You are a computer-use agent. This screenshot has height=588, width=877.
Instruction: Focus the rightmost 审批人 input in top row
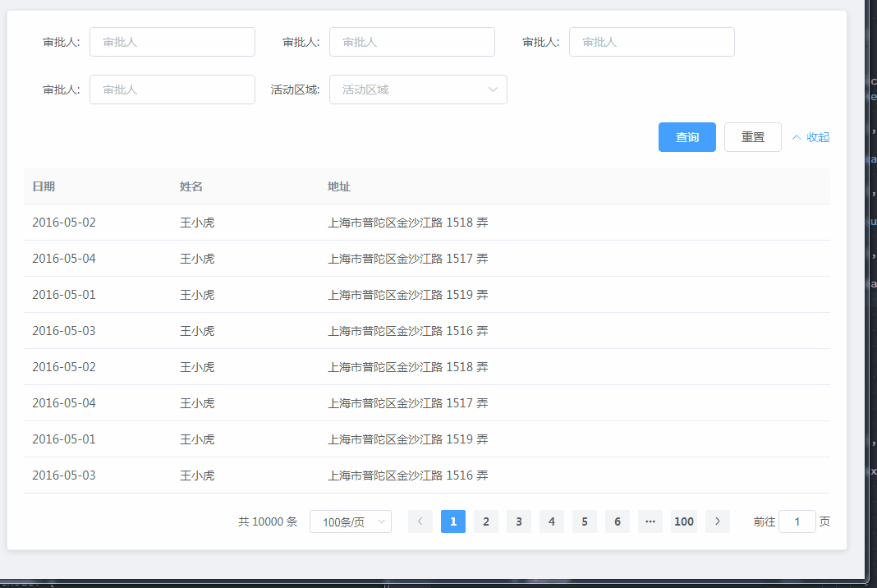(x=652, y=42)
